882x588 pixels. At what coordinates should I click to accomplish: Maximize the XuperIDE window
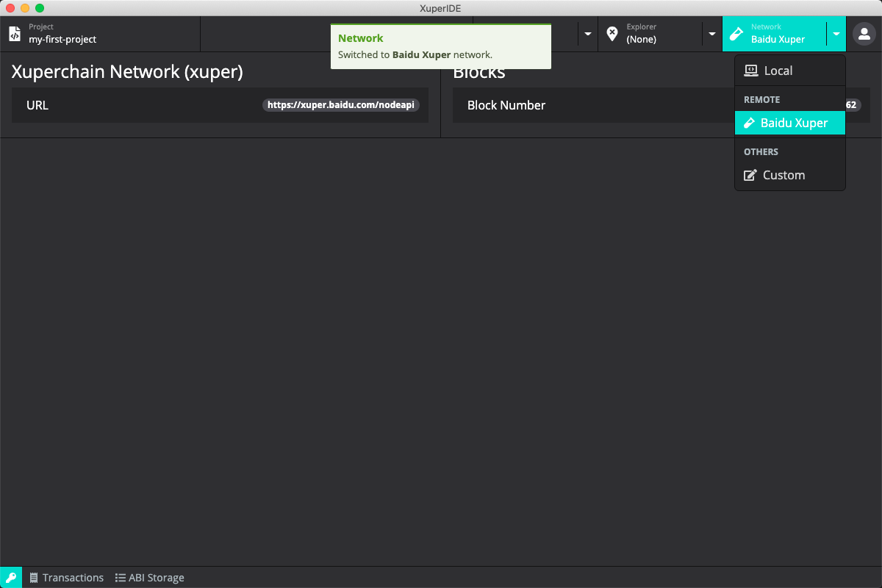(x=40, y=8)
